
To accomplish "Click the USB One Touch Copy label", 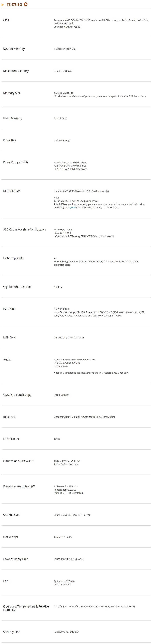I will tap(17, 395).
